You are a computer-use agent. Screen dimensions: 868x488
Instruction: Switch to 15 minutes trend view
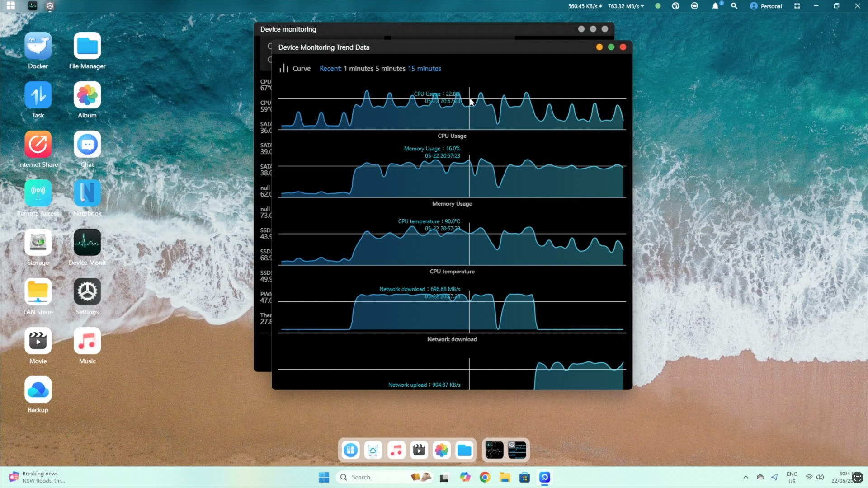[x=424, y=69]
